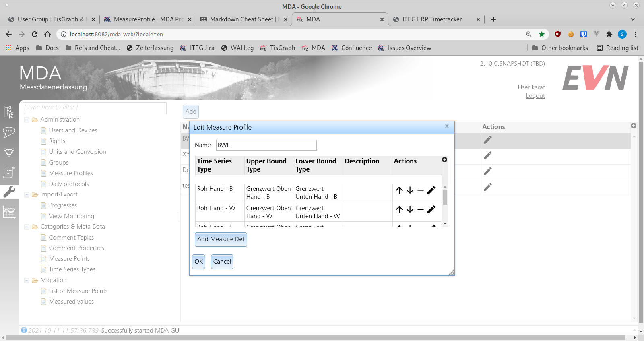Open Chrome extensions puzzle icon
This screenshot has width=644, height=341.
tap(609, 34)
